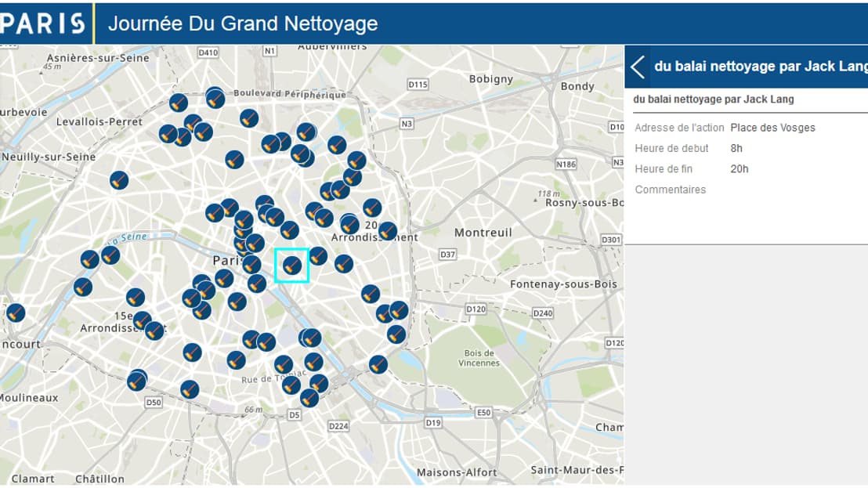Select the broom marker on the Seine's western bend

tap(83, 287)
